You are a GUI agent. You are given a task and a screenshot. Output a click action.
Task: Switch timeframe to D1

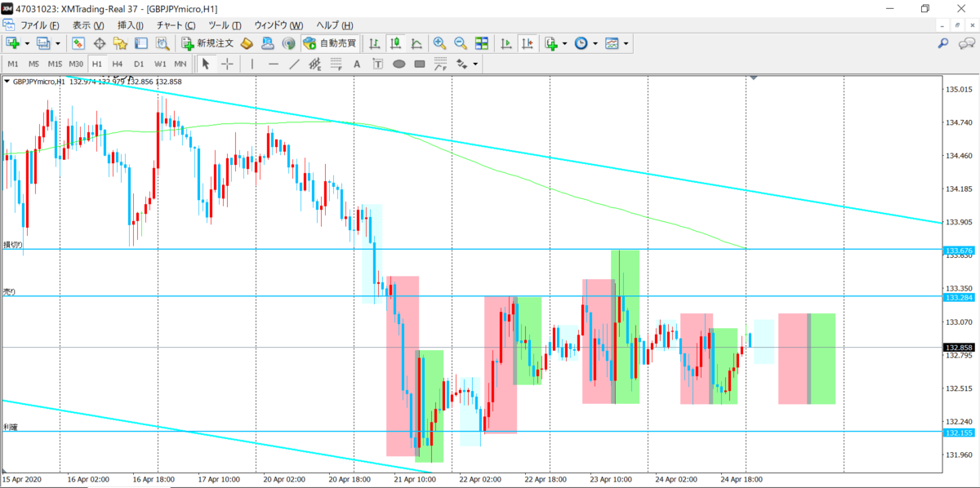coord(139,64)
